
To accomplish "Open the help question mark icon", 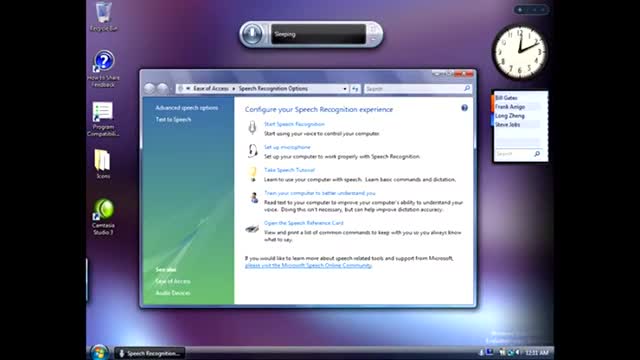I will click(464, 108).
